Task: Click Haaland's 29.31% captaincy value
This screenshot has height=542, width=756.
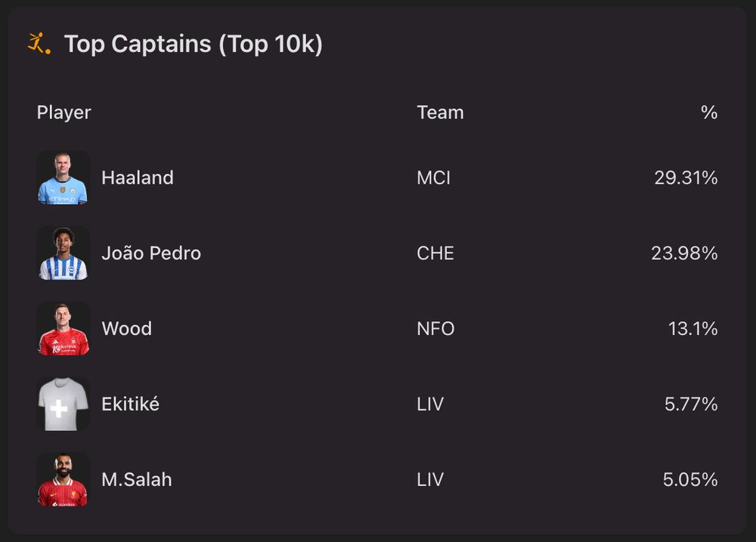Action: [x=686, y=178]
